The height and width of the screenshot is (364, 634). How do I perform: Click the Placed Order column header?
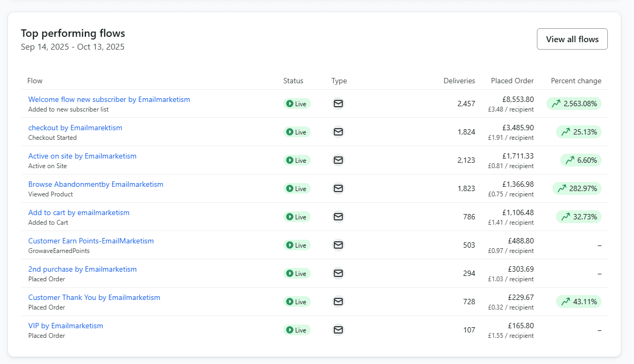[512, 81]
